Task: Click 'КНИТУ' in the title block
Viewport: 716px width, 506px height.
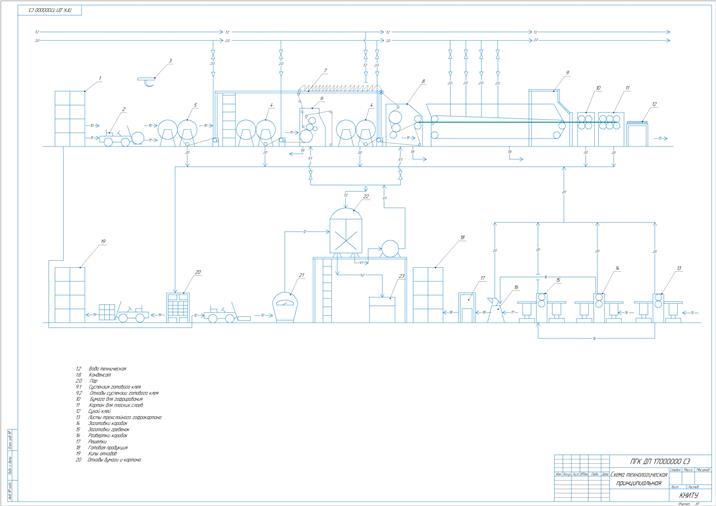Action: [x=689, y=495]
